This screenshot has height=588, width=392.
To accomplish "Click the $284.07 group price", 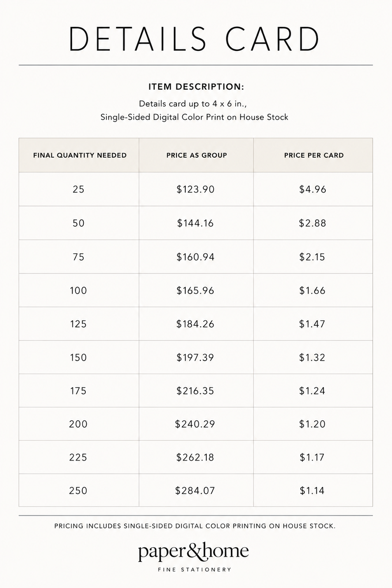I will (x=196, y=490).
